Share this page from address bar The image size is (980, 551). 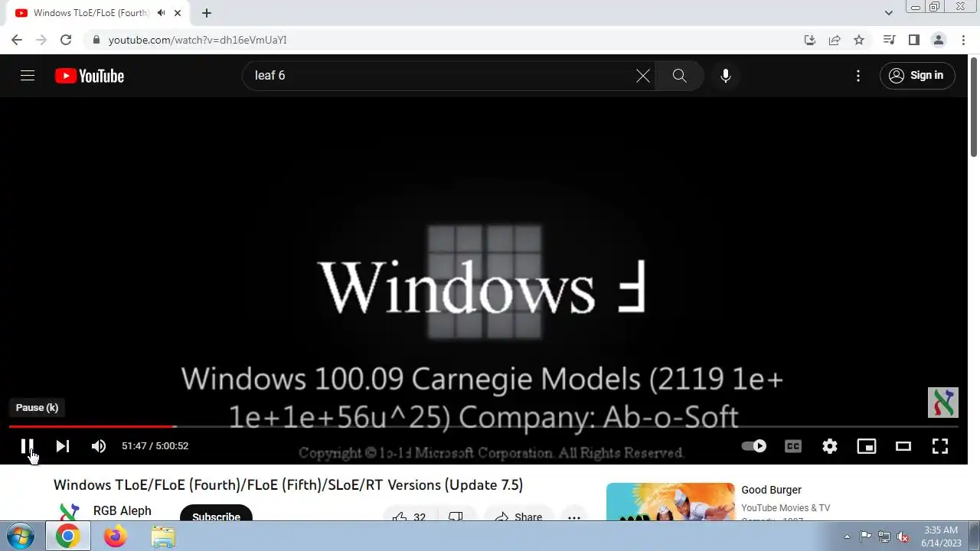coord(835,40)
